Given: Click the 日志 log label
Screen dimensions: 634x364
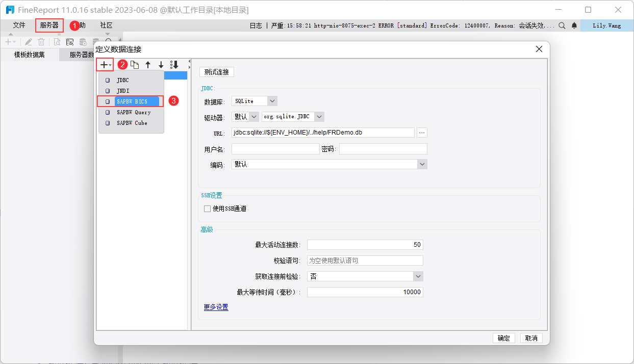Looking at the screenshot, I should pyautogui.click(x=256, y=25).
